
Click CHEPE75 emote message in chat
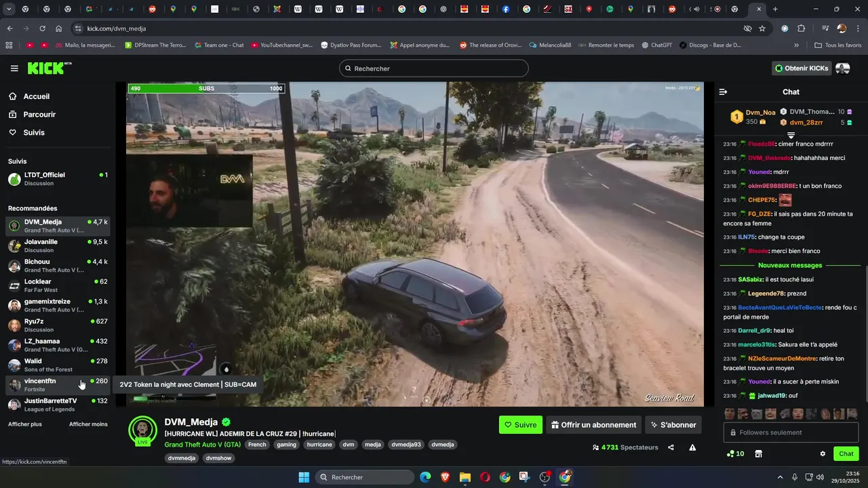coord(785,200)
